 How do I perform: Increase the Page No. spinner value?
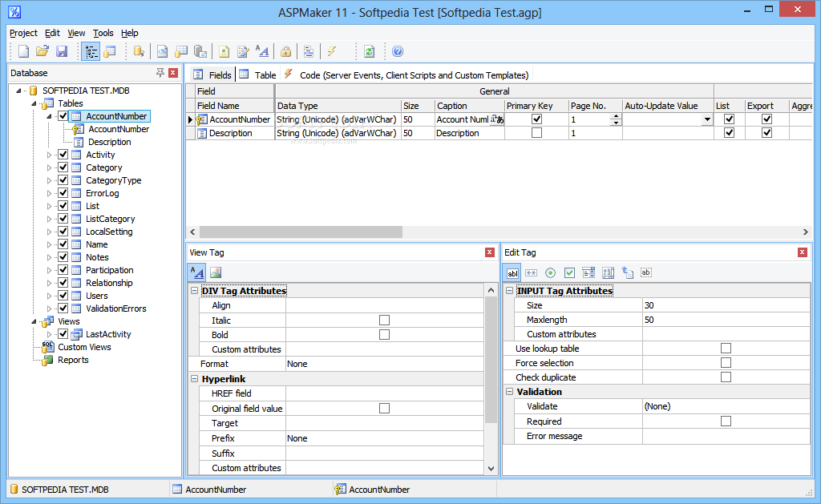616,116
